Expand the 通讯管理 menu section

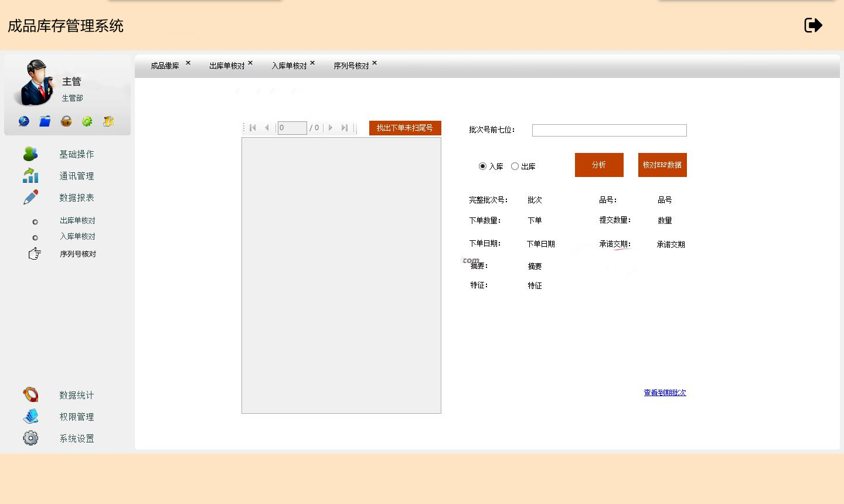[x=76, y=176]
